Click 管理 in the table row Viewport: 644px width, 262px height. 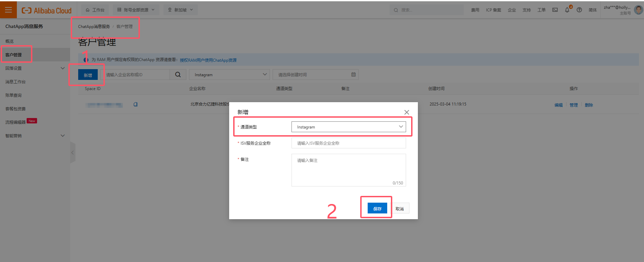(574, 105)
